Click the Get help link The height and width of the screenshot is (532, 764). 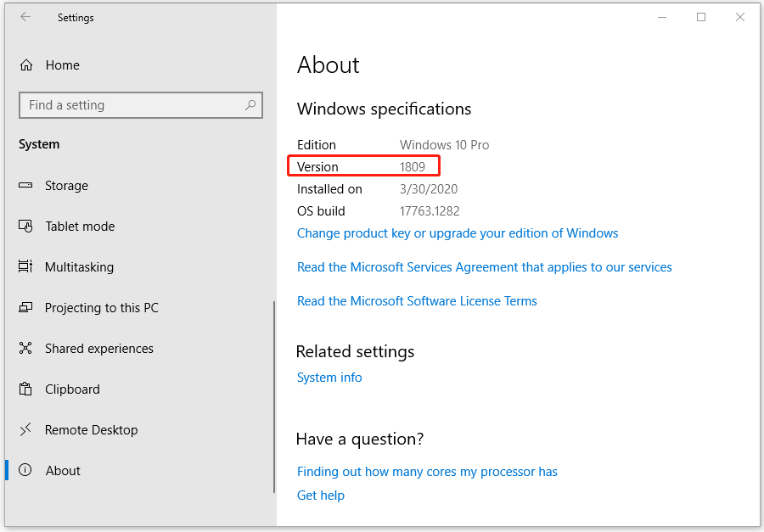tap(320, 495)
